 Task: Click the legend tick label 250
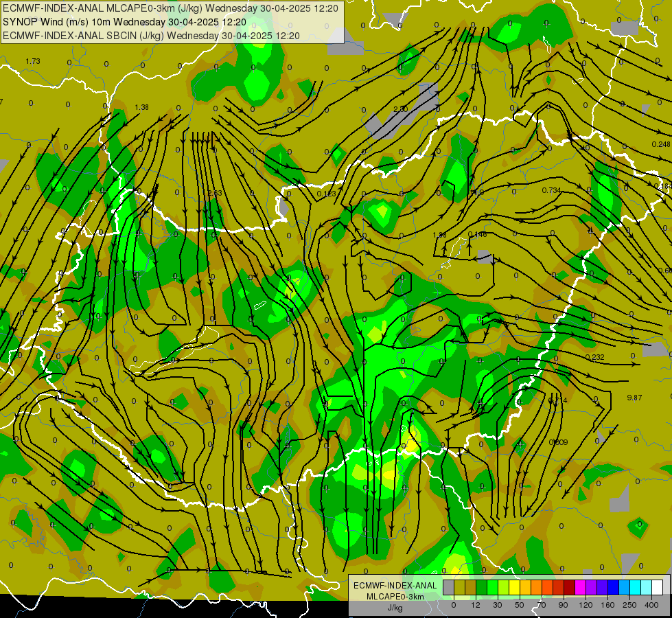(x=629, y=605)
